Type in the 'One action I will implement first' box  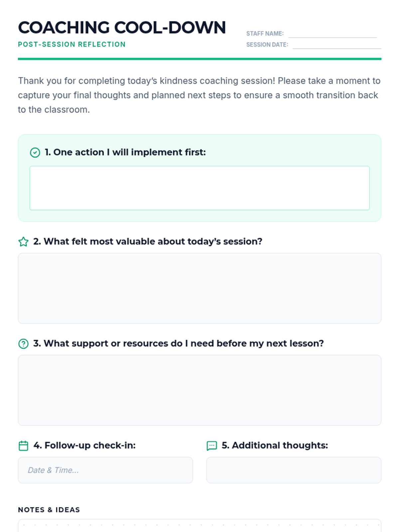[199, 188]
